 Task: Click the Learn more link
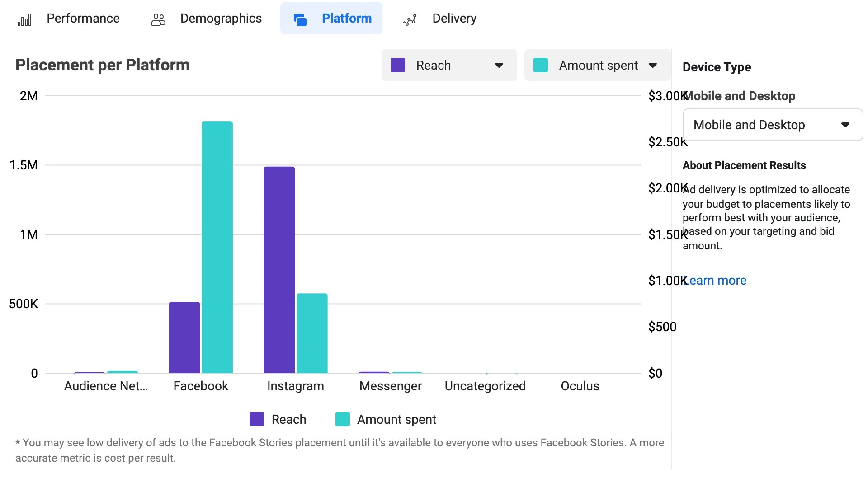pyautogui.click(x=714, y=280)
